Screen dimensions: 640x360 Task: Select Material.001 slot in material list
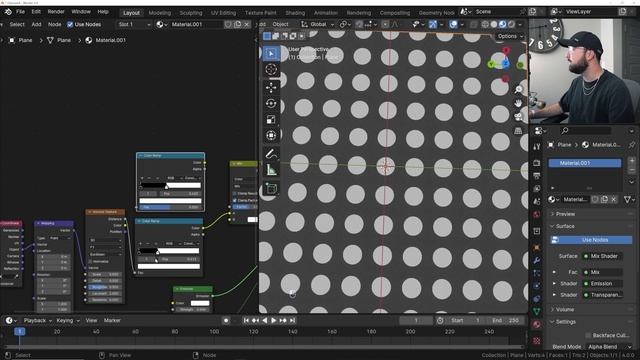pos(584,163)
